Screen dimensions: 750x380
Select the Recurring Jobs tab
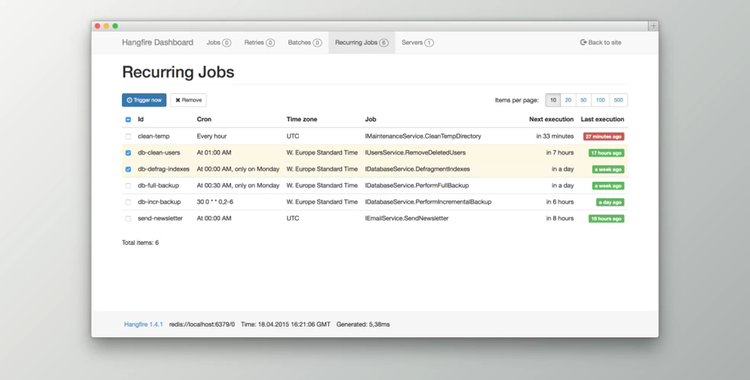362,43
